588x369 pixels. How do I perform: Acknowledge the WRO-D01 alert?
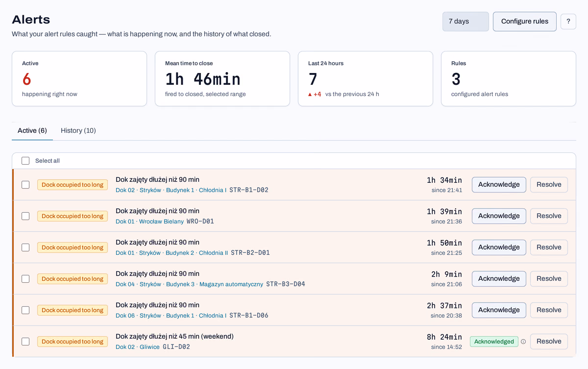tap(499, 216)
